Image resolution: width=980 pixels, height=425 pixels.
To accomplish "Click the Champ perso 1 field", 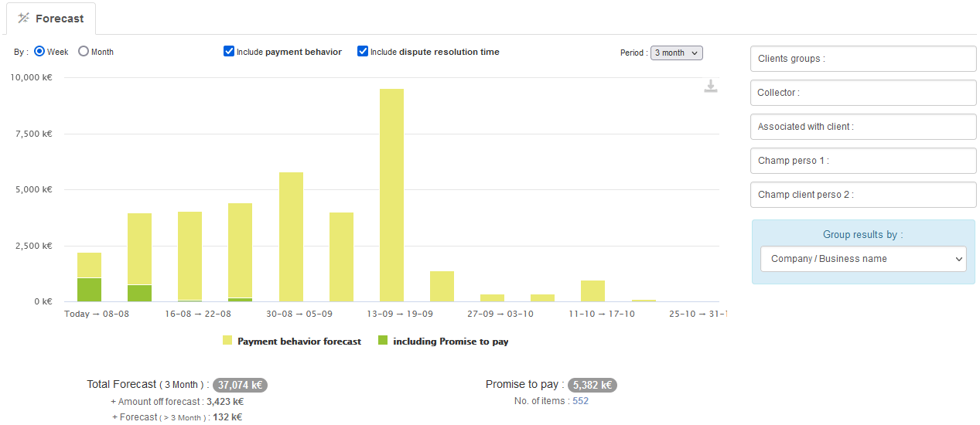I will (x=862, y=161).
